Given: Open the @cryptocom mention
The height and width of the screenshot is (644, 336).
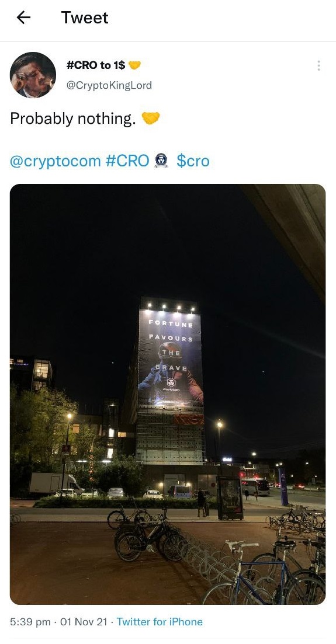Looking at the screenshot, I should (x=55, y=161).
